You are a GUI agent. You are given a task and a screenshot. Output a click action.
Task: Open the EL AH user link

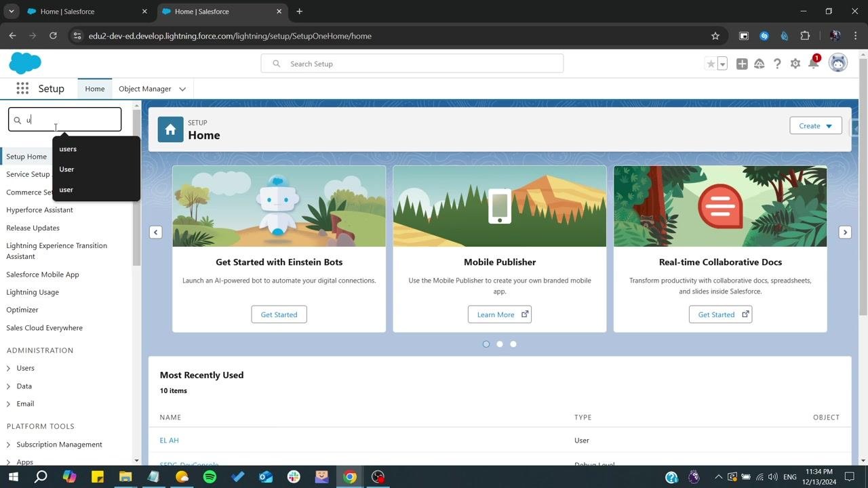point(169,441)
